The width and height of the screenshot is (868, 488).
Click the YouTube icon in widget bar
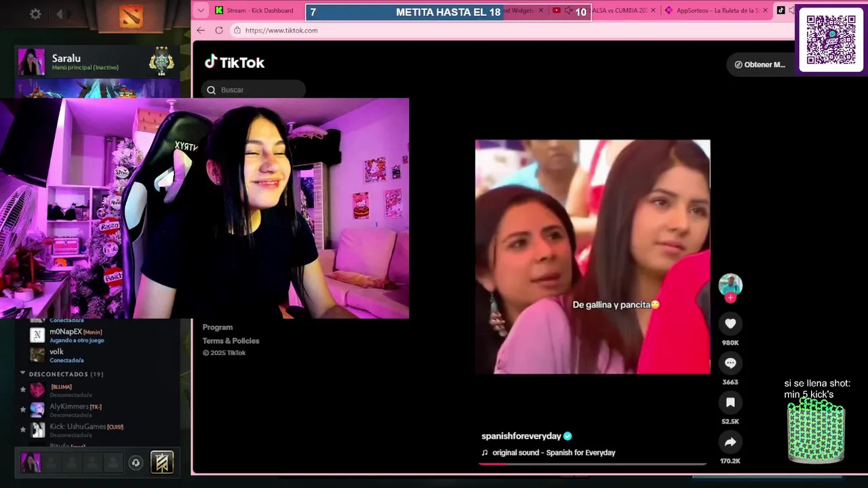pos(556,11)
